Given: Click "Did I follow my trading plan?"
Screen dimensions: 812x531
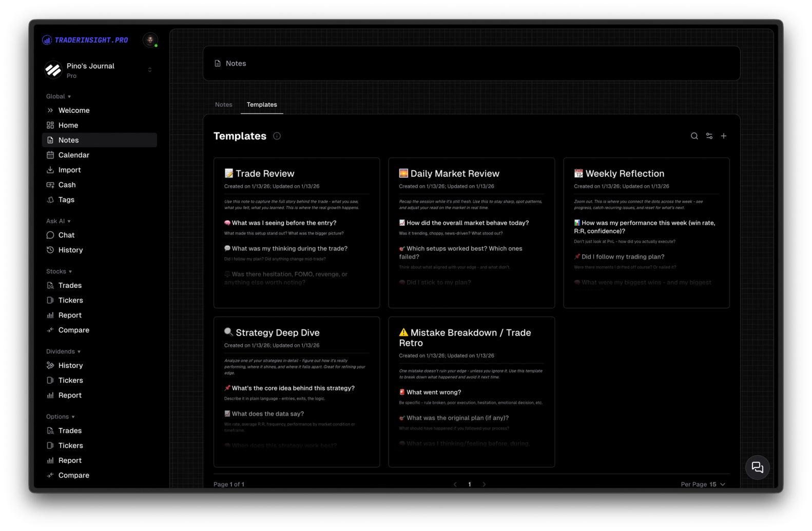Looking at the screenshot, I should tap(619, 257).
